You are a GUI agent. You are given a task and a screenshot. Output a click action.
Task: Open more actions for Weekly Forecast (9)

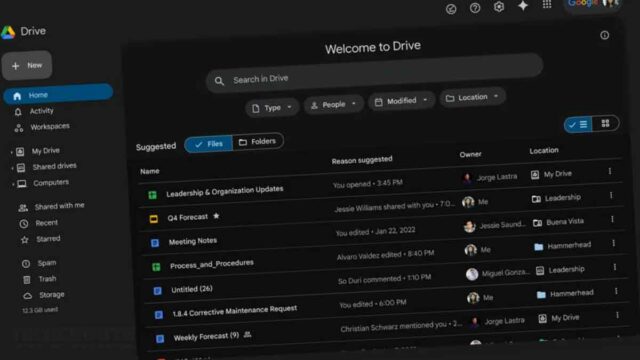(x=617, y=315)
